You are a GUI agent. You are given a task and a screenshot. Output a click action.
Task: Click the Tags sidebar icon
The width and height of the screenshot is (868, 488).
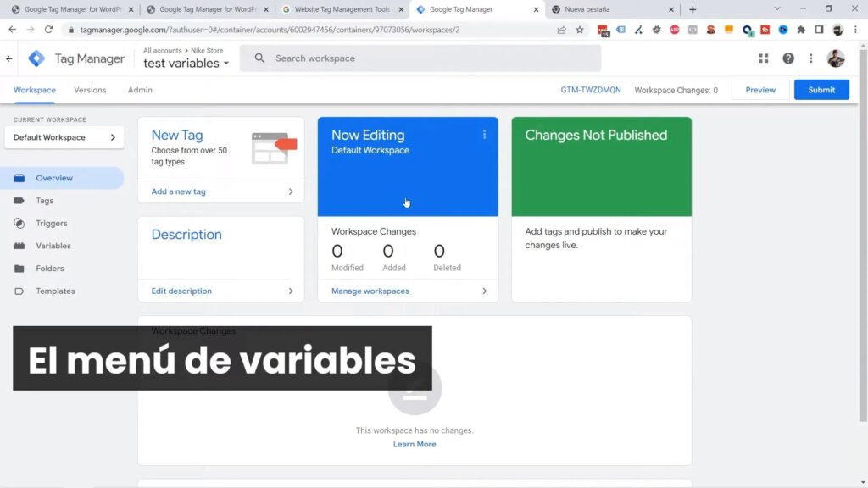point(19,201)
